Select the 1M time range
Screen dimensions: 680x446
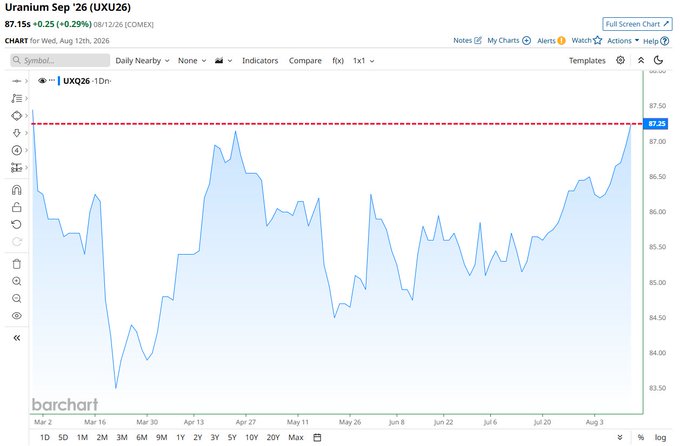tap(82, 437)
